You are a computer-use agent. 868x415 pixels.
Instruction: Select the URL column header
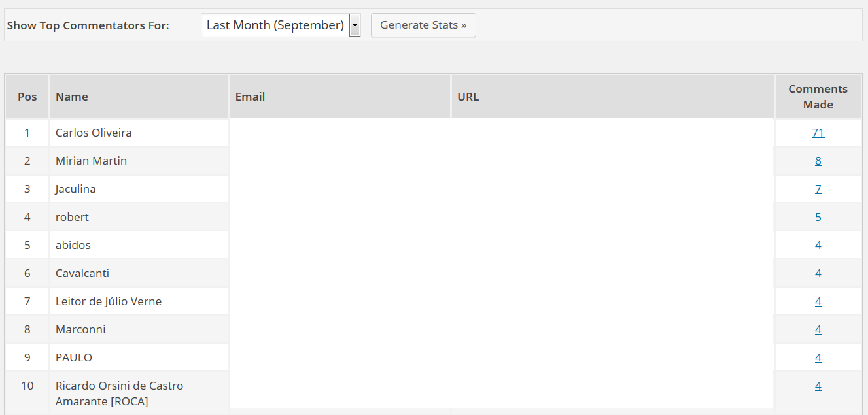point(468,97)
